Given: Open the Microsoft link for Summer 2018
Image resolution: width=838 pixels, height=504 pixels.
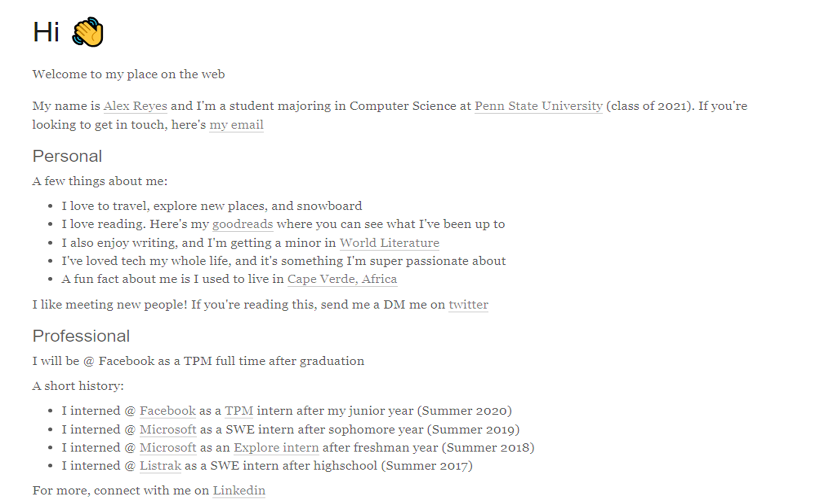Looking at the screenshot, I should tap(168, 448).
